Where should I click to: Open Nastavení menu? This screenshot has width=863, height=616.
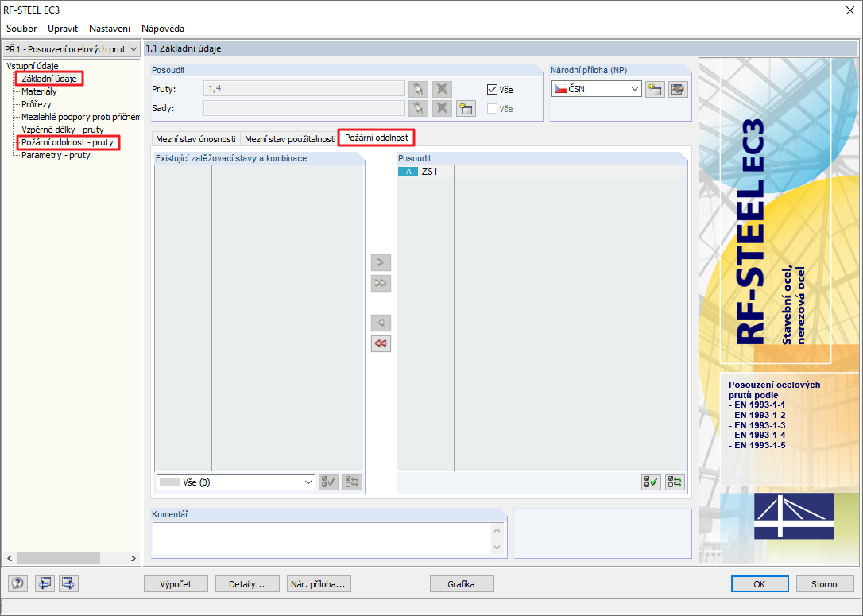tap(110, 28)
